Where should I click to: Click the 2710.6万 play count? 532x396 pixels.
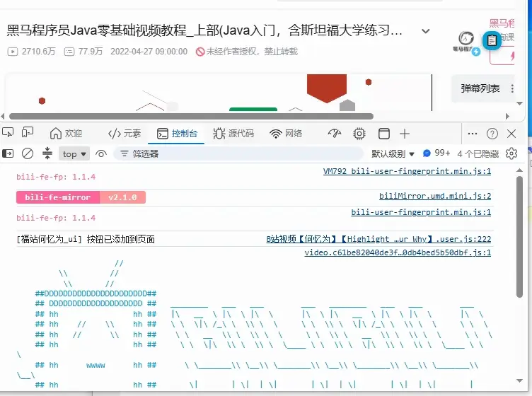click(31, 52)
